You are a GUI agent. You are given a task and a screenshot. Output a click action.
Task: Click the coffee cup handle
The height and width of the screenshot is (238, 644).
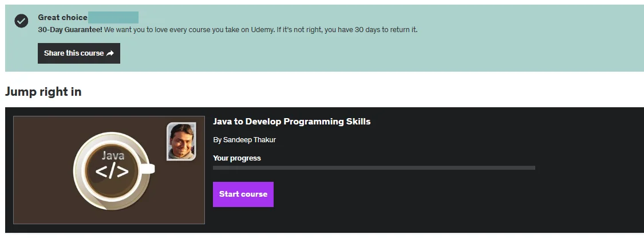point(148,169)
